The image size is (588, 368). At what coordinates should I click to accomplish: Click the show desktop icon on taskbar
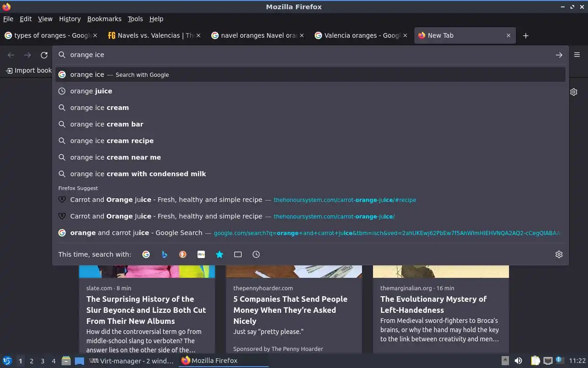pos(79,361)
